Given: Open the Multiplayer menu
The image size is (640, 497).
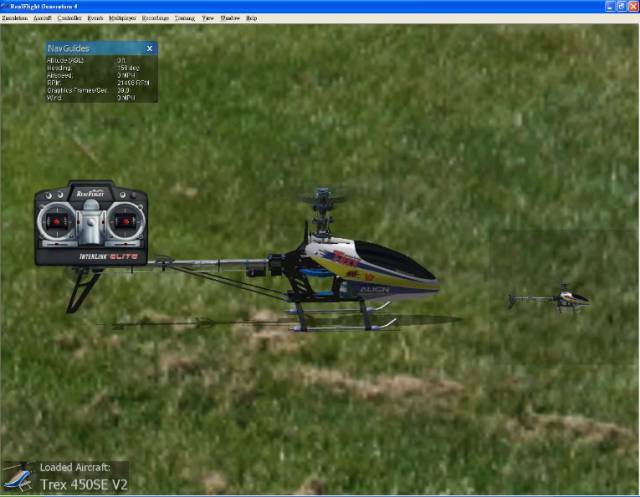Looking at the screenshot, I should click(122, 18).
